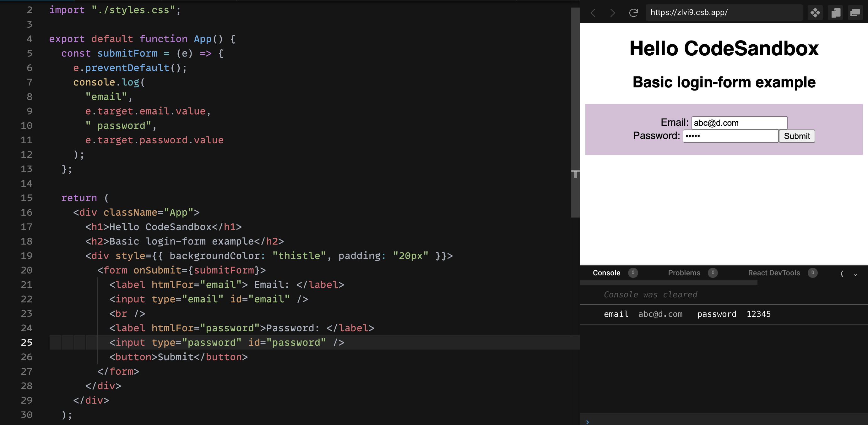Click the console horizontal scrollbar
Image resolution: width=868 pixels, height=425 pixels.
point(669,282)
